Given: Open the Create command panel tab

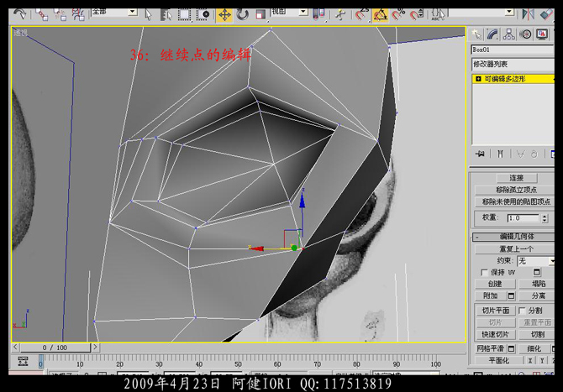Looking at the screenshot, I should coord(477,34).
